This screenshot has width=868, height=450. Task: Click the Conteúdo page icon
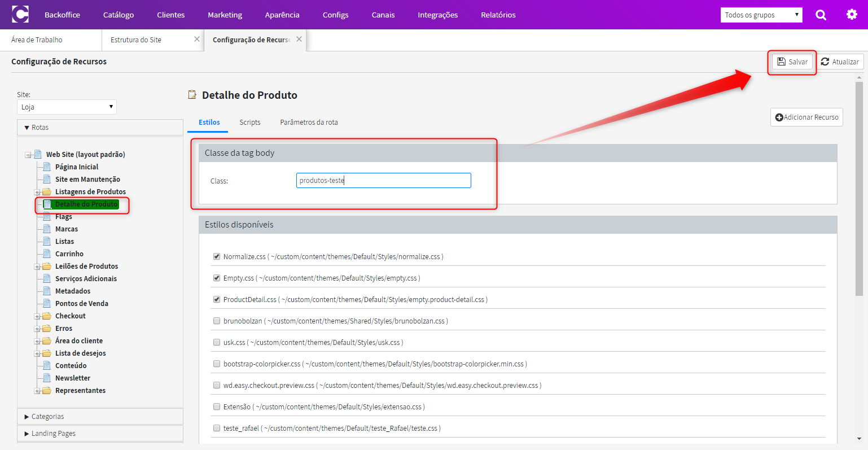[x=47, y=365]
